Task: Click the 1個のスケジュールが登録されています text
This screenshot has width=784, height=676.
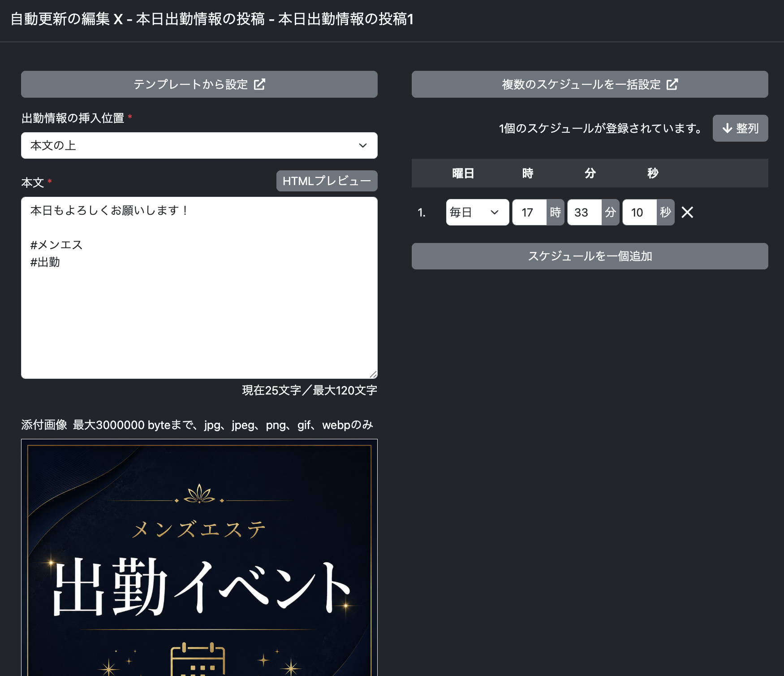Action: pos(601,128)
